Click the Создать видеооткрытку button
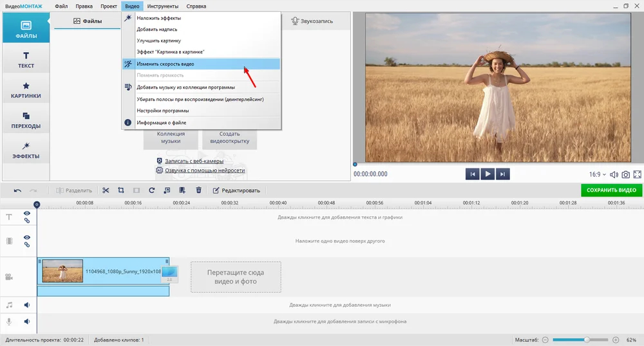This screenshot has width=644, height=346. click(x=230, y=140)
